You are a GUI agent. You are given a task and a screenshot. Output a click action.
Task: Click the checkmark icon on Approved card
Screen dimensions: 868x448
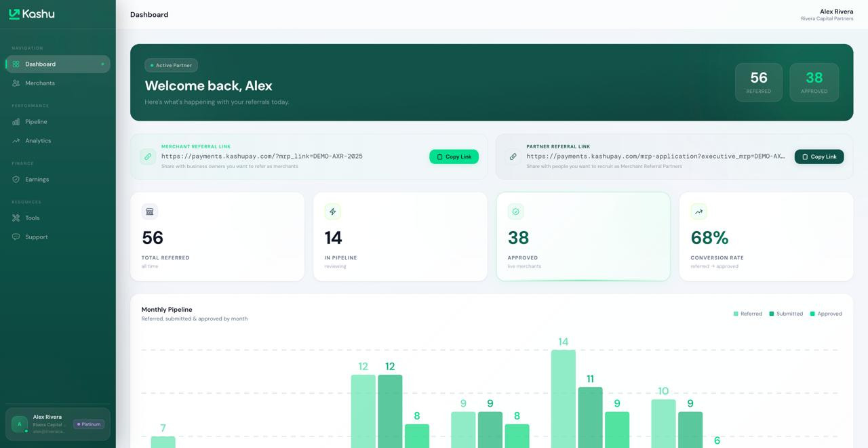click(x=516, y=211)
